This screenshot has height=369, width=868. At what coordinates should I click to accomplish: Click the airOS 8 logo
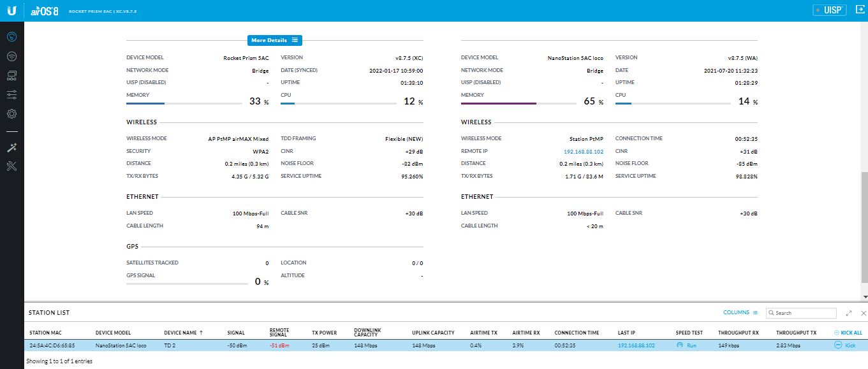[x=44, y=11]
